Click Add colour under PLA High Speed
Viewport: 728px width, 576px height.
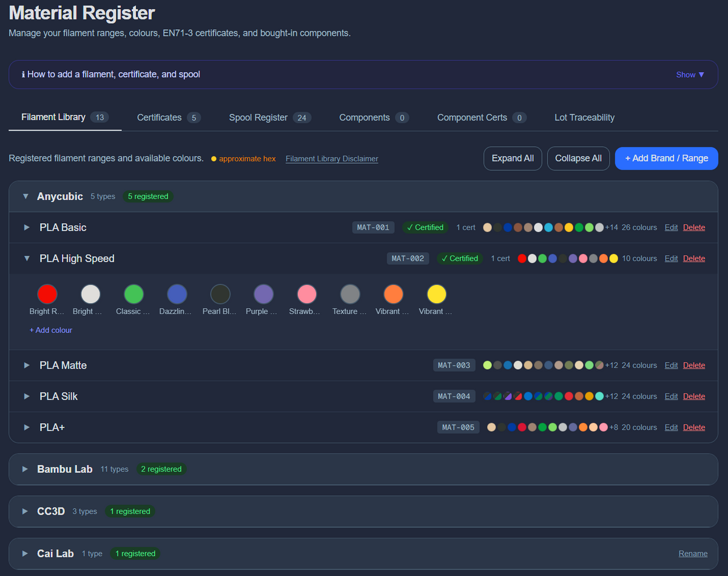pos(51,330)
